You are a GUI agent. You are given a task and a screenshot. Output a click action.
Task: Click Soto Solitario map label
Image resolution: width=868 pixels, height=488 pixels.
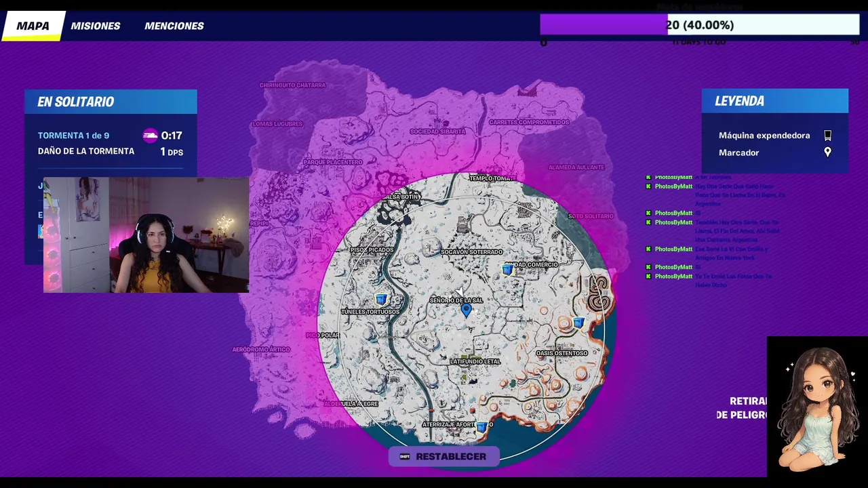[x=591, y=216]
